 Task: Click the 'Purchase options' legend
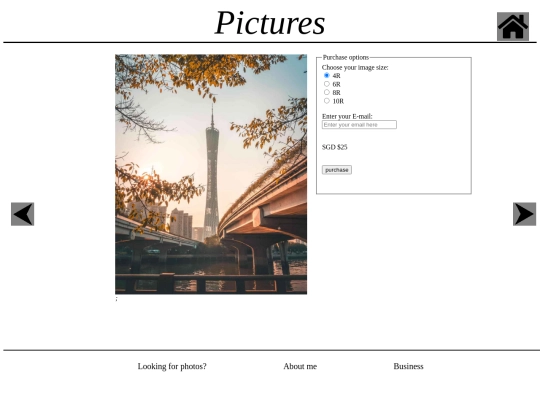pos(346,57)
